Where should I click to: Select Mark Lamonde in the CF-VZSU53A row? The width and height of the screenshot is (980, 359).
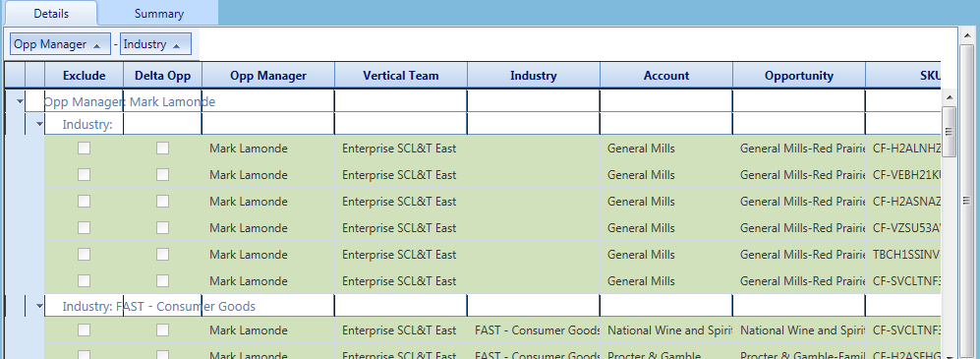(x=268, y=228)
